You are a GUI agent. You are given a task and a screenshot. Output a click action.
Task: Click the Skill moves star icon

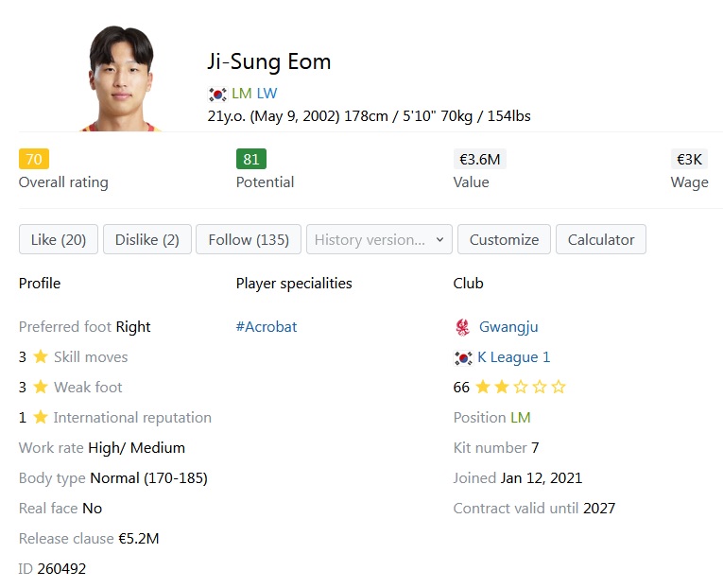[x=41, y=357]
